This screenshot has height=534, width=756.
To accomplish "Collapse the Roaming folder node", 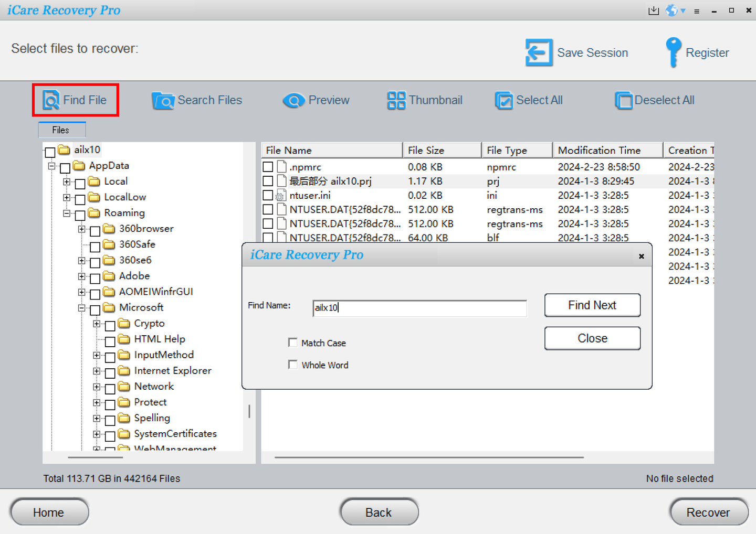I will click(66, 214).
